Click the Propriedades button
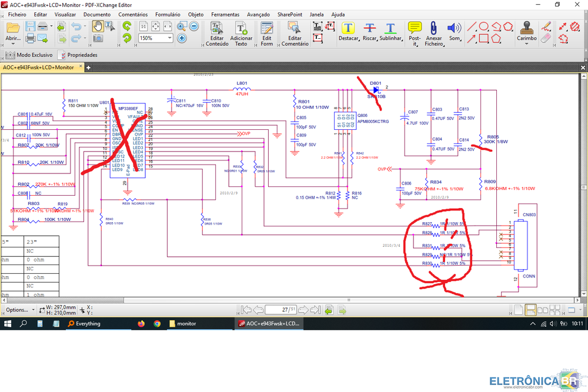Screen dimensions: 588x392 pyautogui.click(x=77, y=55)
